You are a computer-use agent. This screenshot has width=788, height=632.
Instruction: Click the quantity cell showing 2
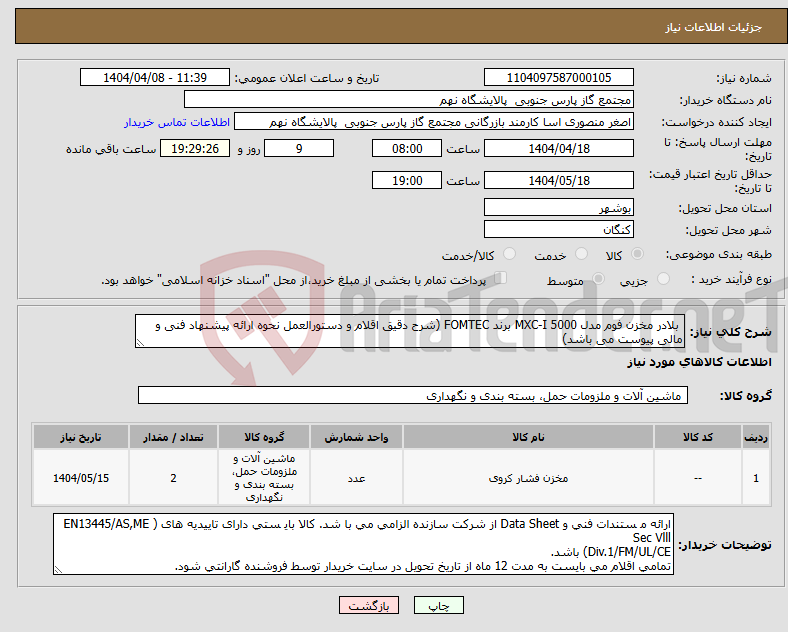[173, 478]
